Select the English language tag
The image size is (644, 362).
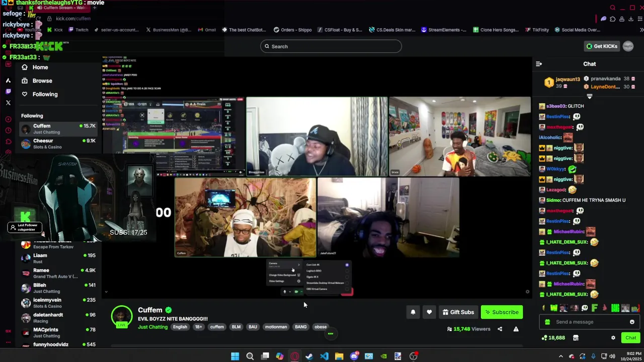point(180,327)
